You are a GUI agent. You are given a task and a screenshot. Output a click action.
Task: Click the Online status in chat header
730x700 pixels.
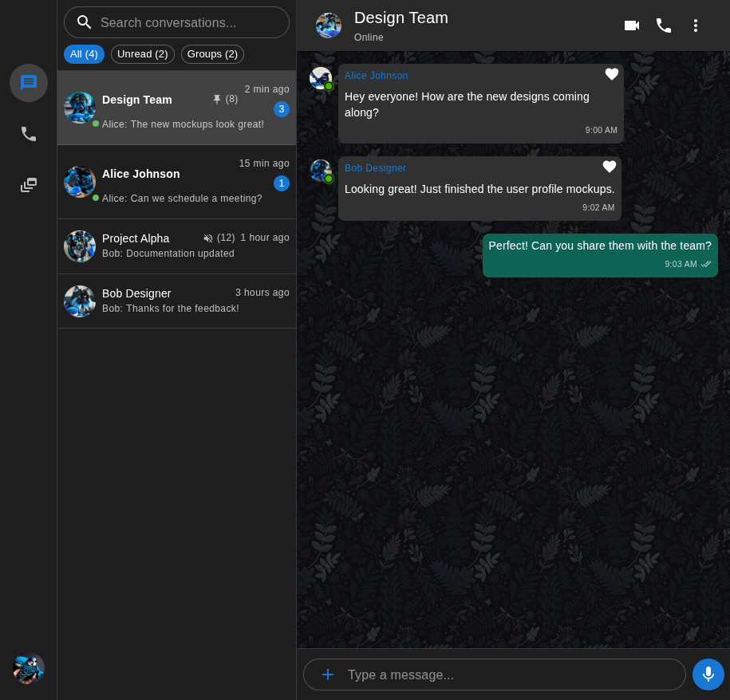(x=369, y=37)
